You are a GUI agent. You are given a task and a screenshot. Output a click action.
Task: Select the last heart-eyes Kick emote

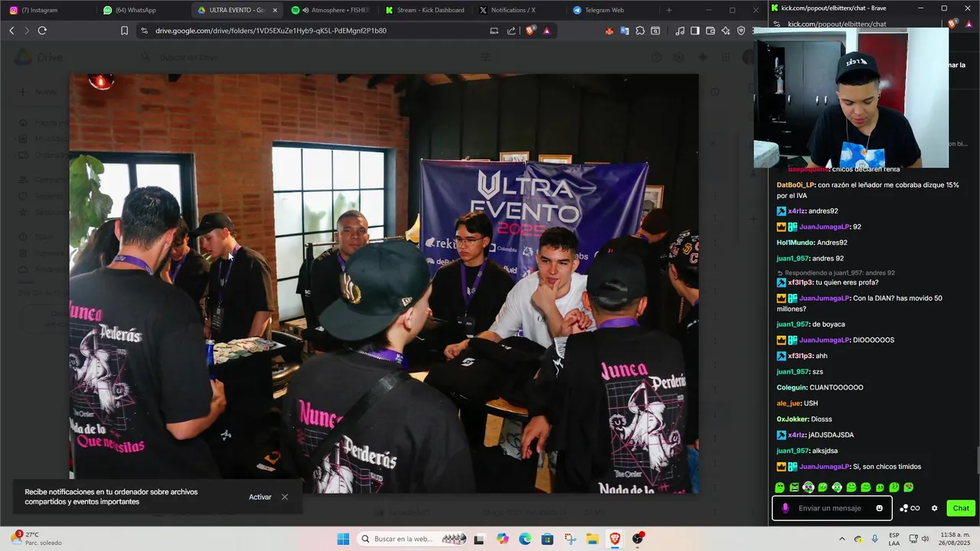(x=908, y=487)
